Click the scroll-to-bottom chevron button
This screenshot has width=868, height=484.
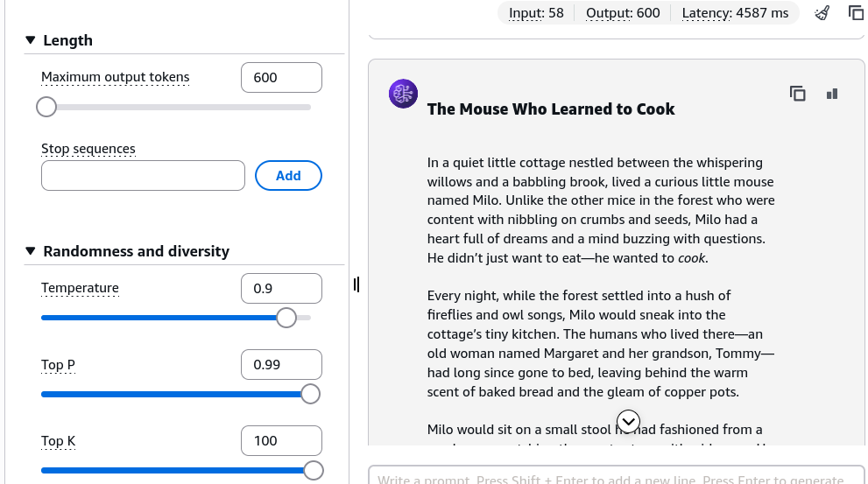tap(628, 422)
